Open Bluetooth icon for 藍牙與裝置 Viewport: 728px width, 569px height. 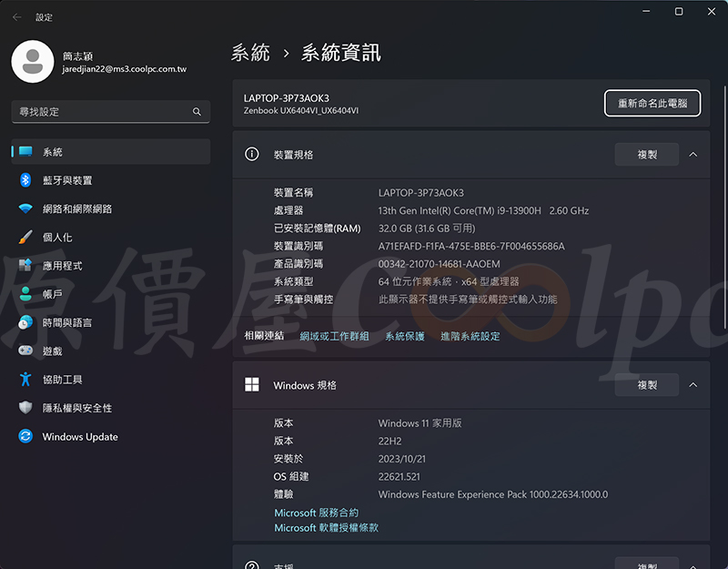click(25, 180)
